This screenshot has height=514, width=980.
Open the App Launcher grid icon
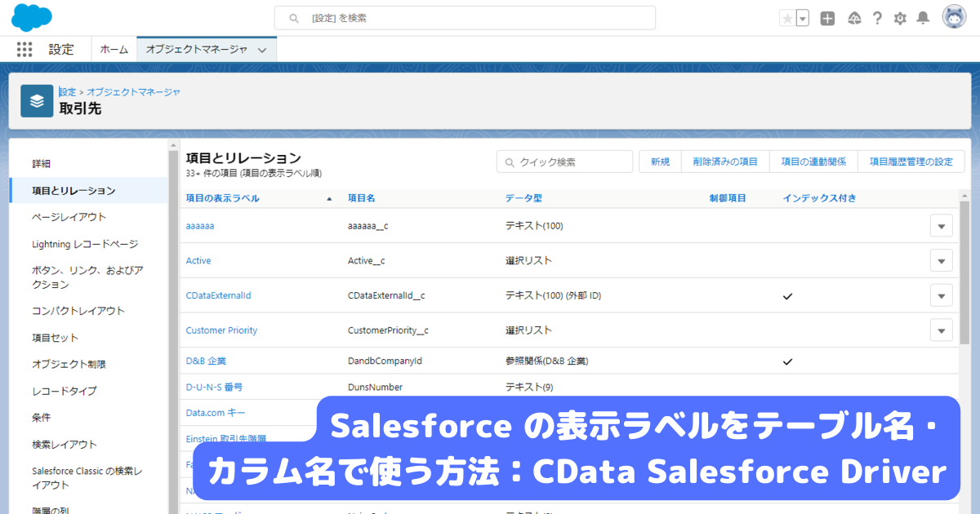pos(24,49)
